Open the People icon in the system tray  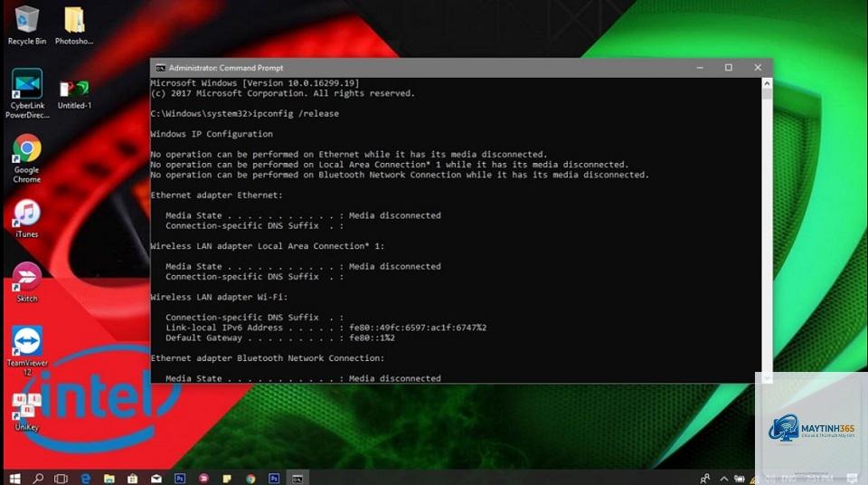pyautogui.click(x=704, y=479)
